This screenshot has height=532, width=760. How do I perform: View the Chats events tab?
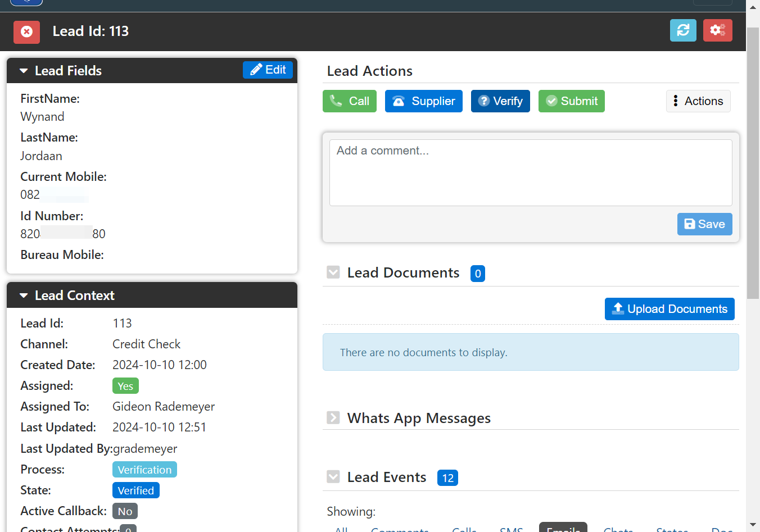(x=618, y=529)
